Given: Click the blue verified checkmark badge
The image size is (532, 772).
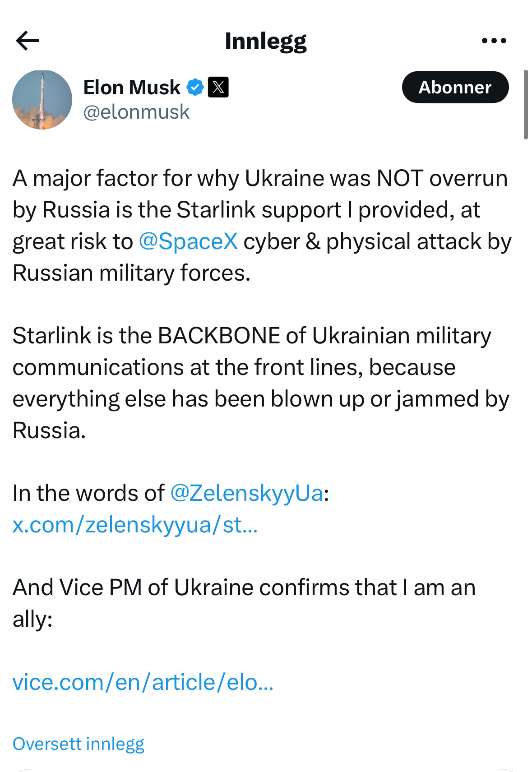Looking at the screenshot, I should click(x=195, y=87).
